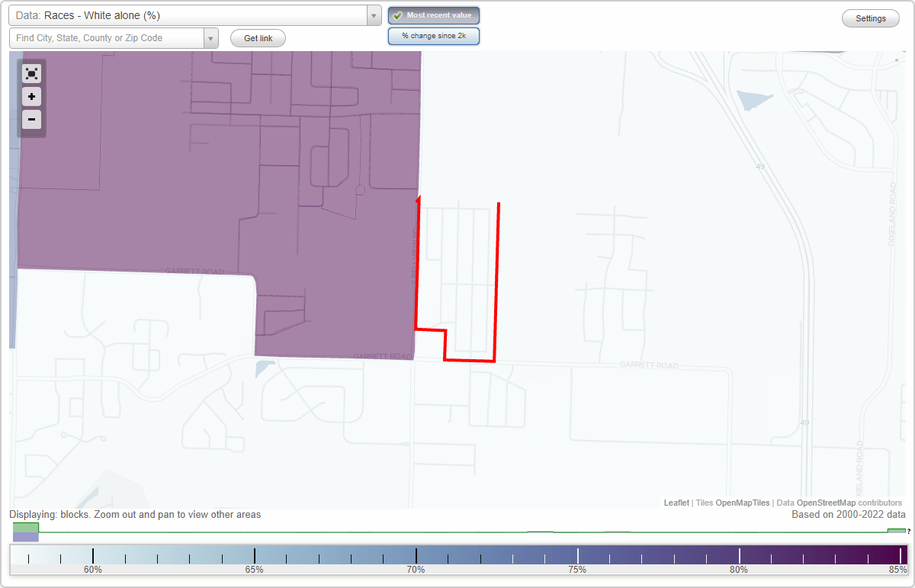This screenshot has width=915, height=588.
Task: Click the checkmark icon in Most recent value
Action: coord(398,14)
